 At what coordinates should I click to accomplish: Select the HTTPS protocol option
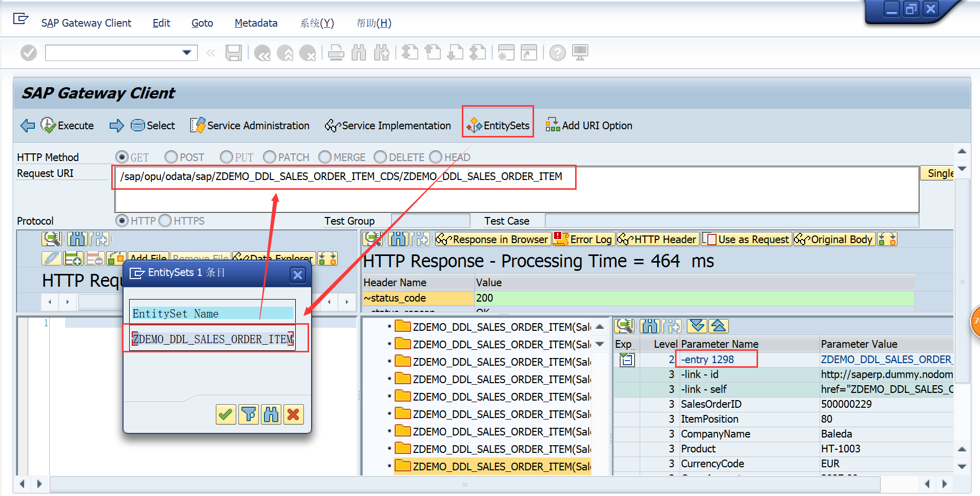[165, 221]
